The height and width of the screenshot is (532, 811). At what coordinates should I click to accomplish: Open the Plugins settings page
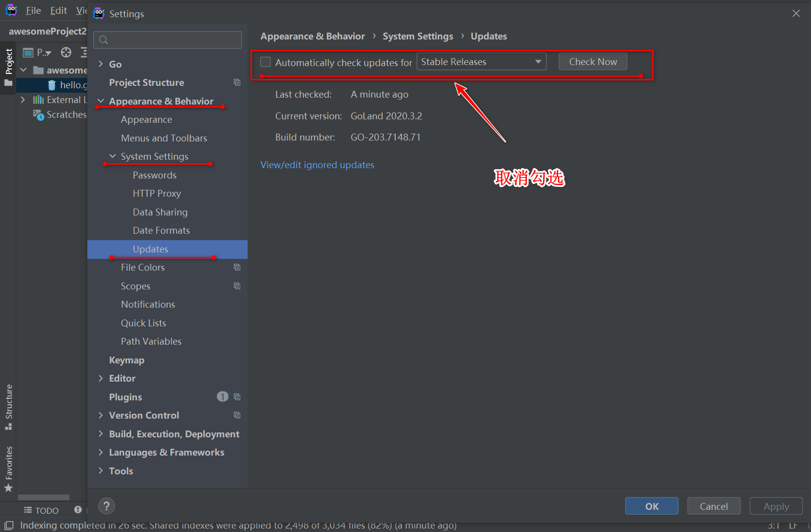(x=125, y=397)
